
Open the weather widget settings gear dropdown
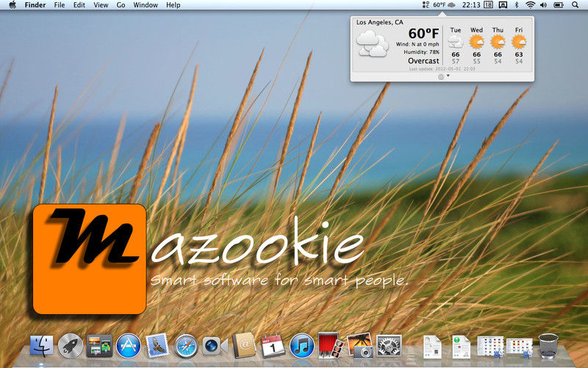coord(443,77)
